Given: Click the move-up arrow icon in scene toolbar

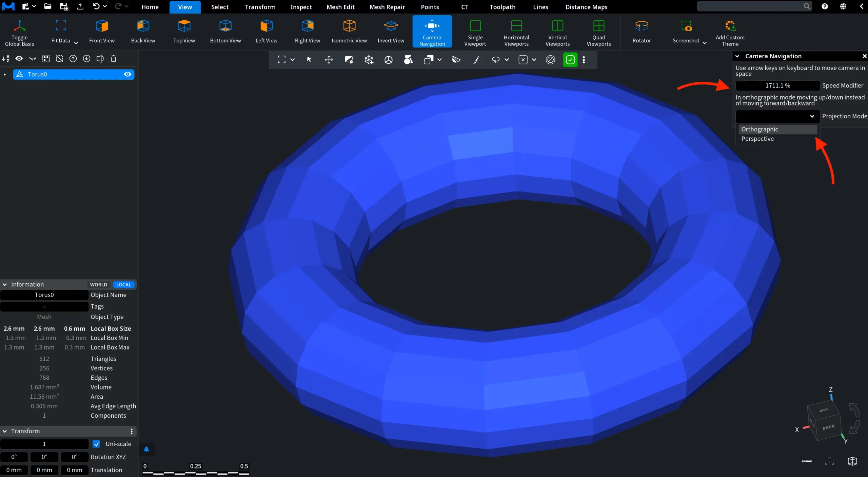Looking at the screenshot, I should pos(73,59).
